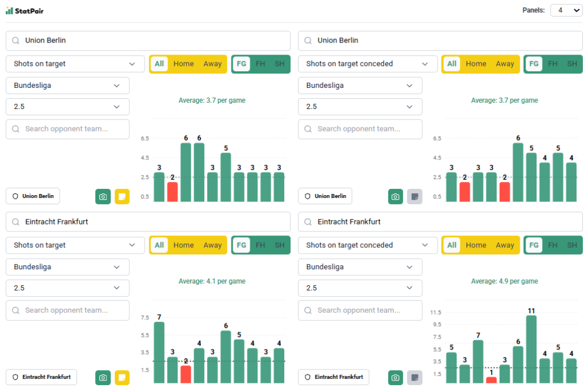Select Away filter in top-right panel
588x392 pixels.
point(505,64)
